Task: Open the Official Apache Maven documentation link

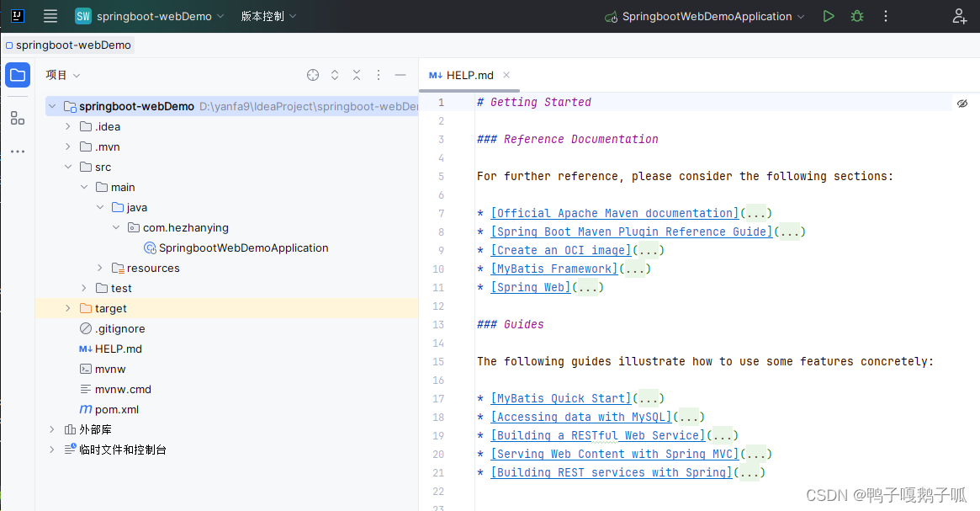Action: (x=614, y=213)
